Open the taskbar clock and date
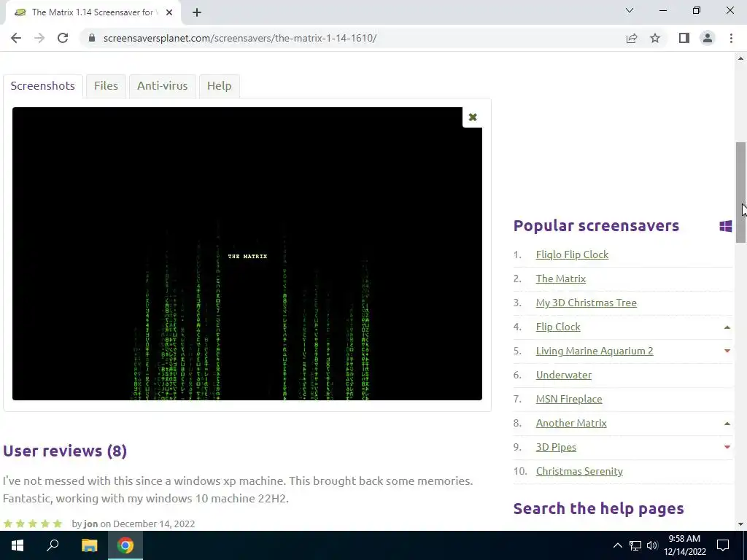 click(x=684, y=545)
